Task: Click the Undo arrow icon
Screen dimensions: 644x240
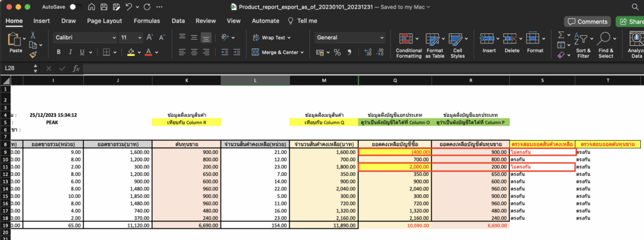Action: click(x=128, y=7)
